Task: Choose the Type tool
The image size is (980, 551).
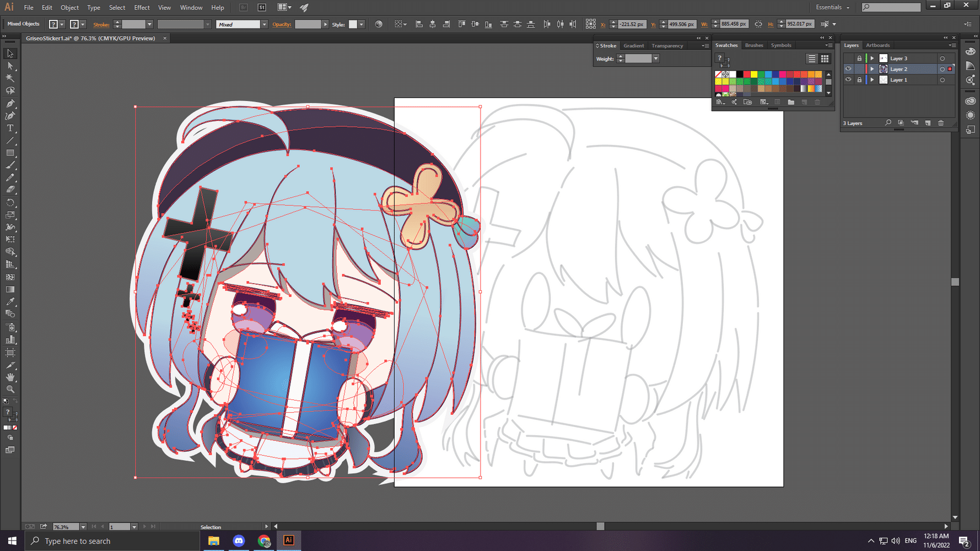Action: pyautogui.click(x=10, y=128)
